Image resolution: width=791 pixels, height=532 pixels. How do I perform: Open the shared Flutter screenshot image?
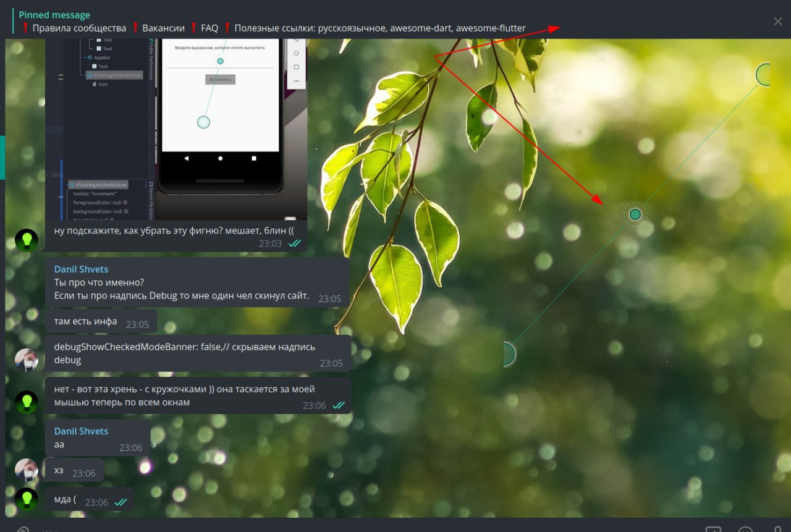pos(176,129)
